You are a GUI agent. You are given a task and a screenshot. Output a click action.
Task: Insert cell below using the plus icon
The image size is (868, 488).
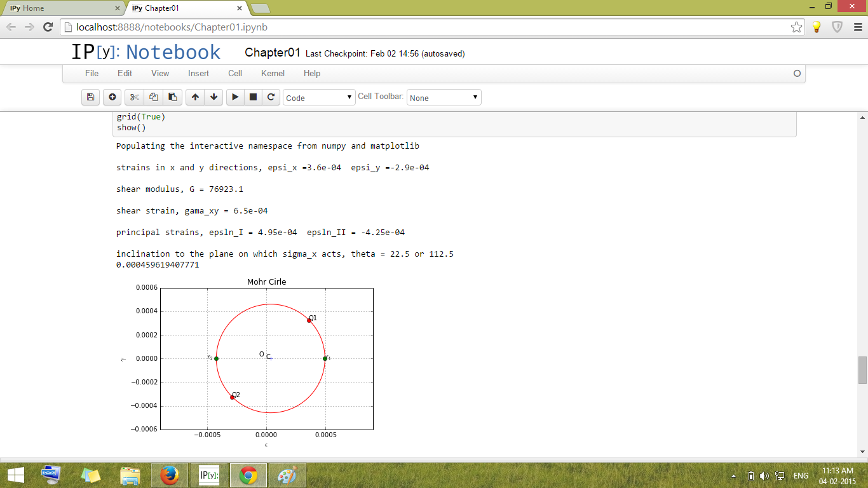(x=112, y=97)
